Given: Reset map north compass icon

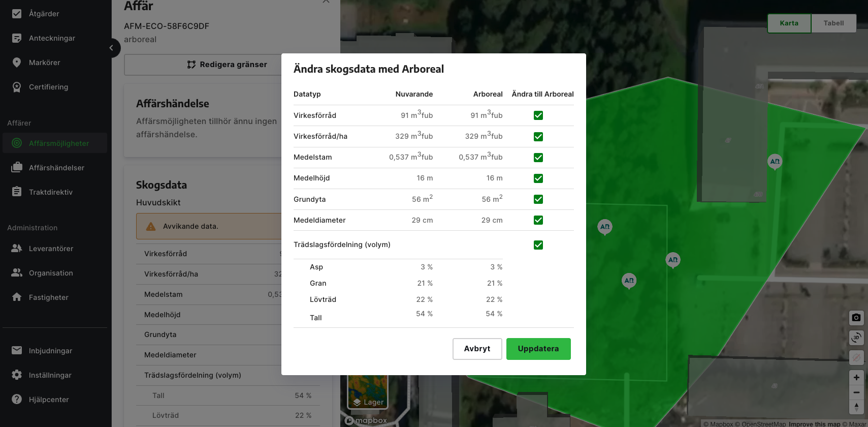Looking at the screenshot, I should 856,407.
